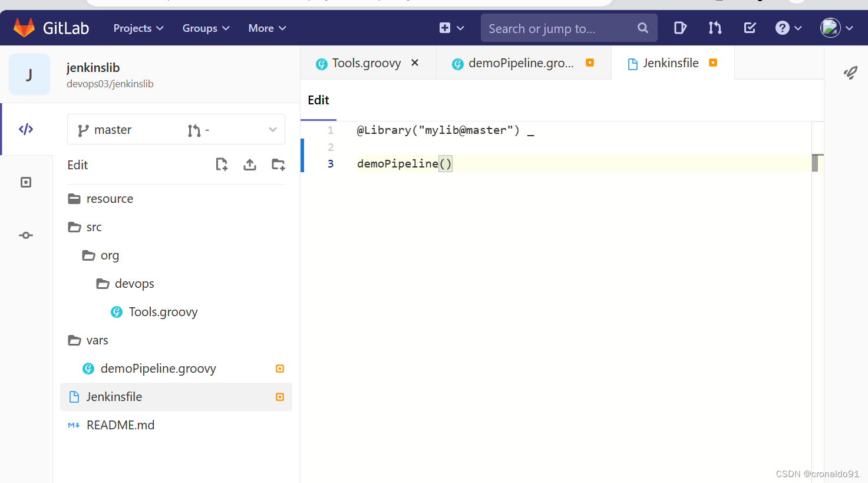Select Jenkinsfile in the file tree

176,397
